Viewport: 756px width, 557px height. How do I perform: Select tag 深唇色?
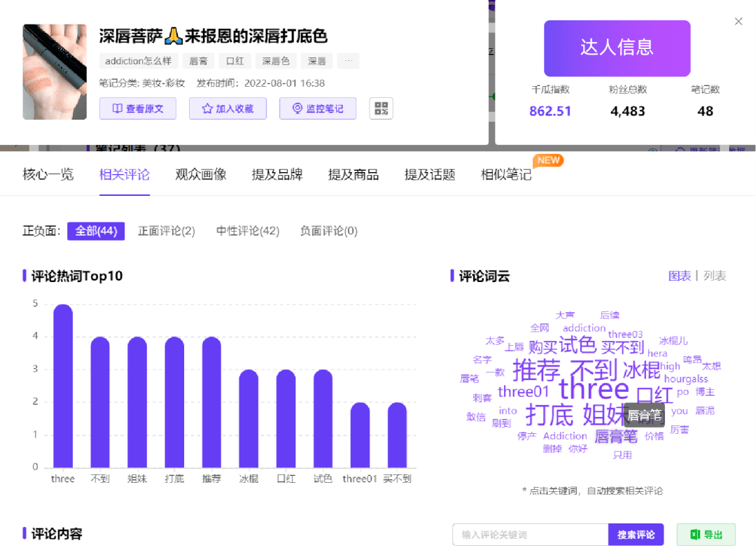276,61
